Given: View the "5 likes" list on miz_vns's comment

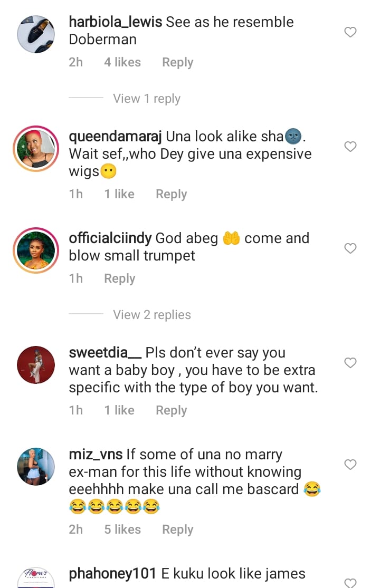Looking at the screenshot, I should (122, 529).
